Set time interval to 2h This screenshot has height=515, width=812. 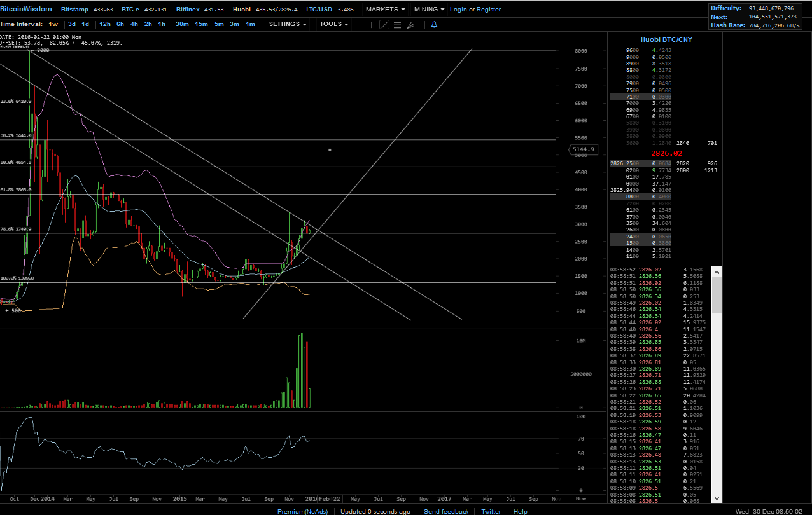pos(148,24)
